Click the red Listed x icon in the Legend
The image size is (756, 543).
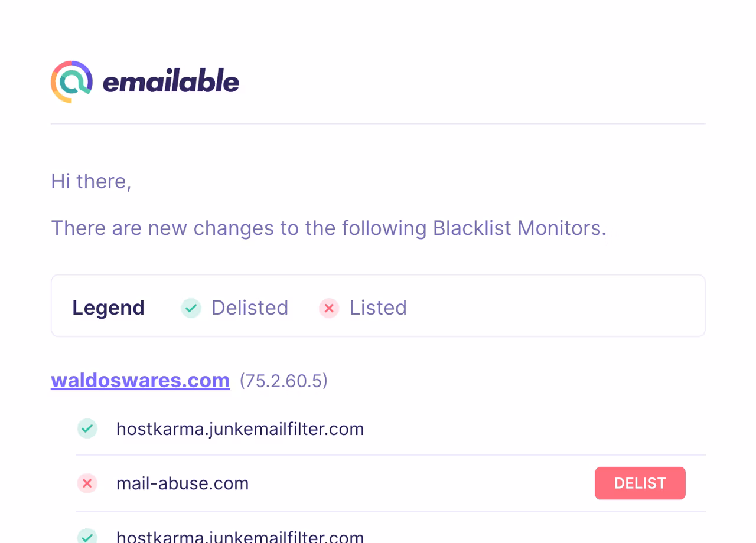click(329, 308)
